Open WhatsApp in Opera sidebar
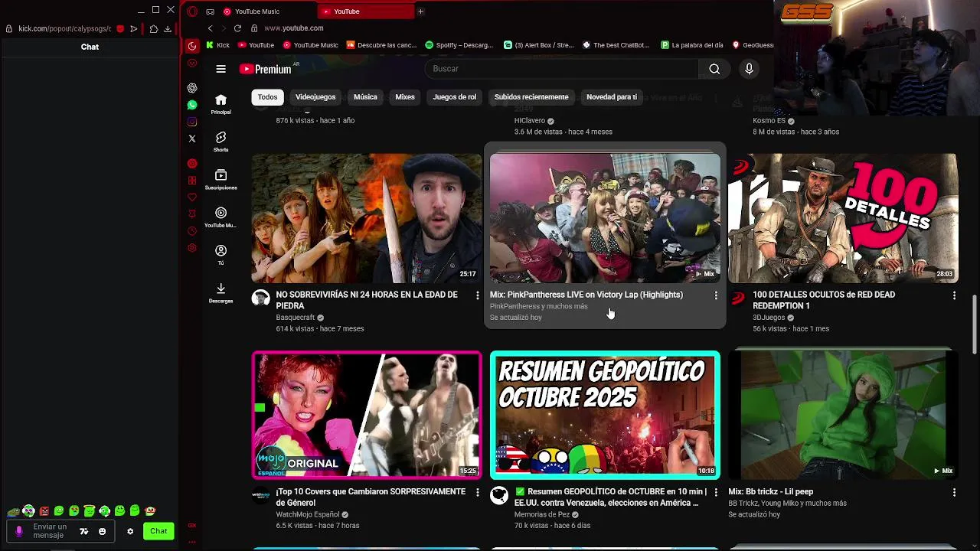 (x=192, y=105)
